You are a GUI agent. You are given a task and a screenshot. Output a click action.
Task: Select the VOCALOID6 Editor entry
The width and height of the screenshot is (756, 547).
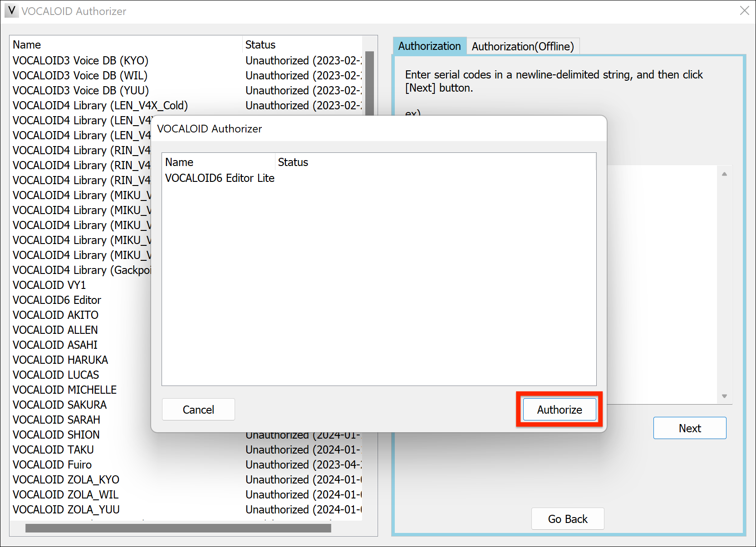tap(57, 299)
